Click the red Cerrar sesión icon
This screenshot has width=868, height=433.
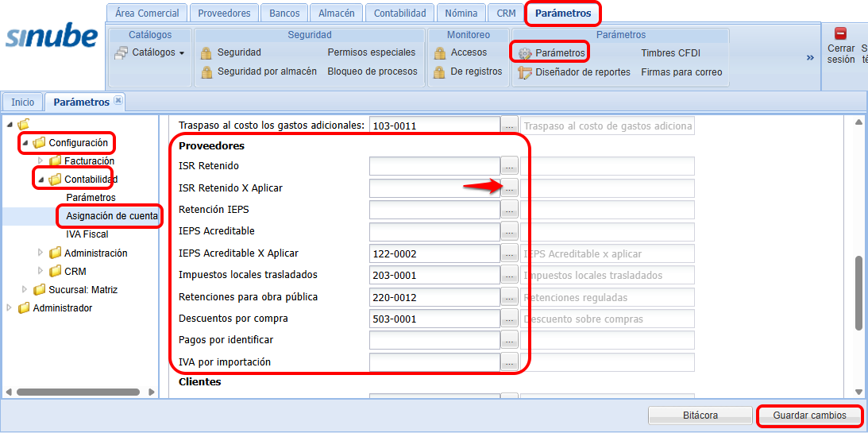[840, 33]
